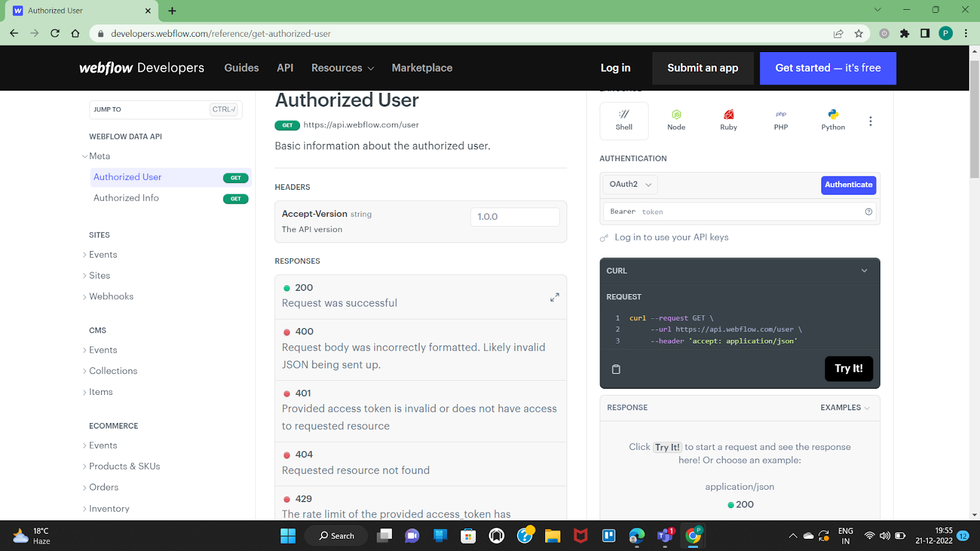The width and height of the screenshot is (980, 551).
Task: Expand the 200 response details icon
Action: (x=554, y=297)
